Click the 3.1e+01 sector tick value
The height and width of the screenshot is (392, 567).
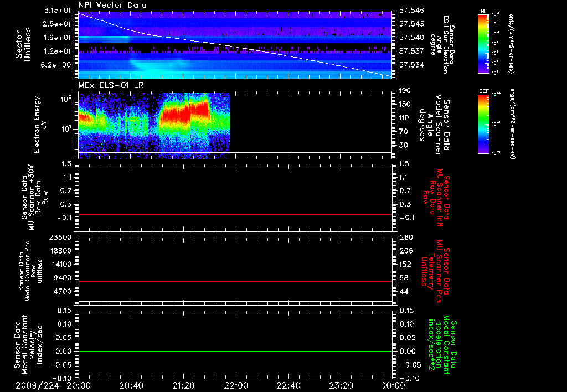point(57,11)
